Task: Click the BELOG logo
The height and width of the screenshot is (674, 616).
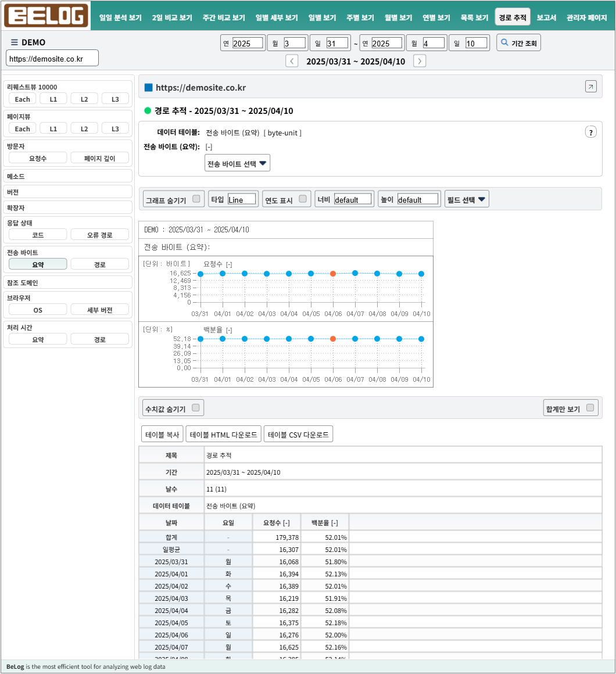Action: [46, 16]
